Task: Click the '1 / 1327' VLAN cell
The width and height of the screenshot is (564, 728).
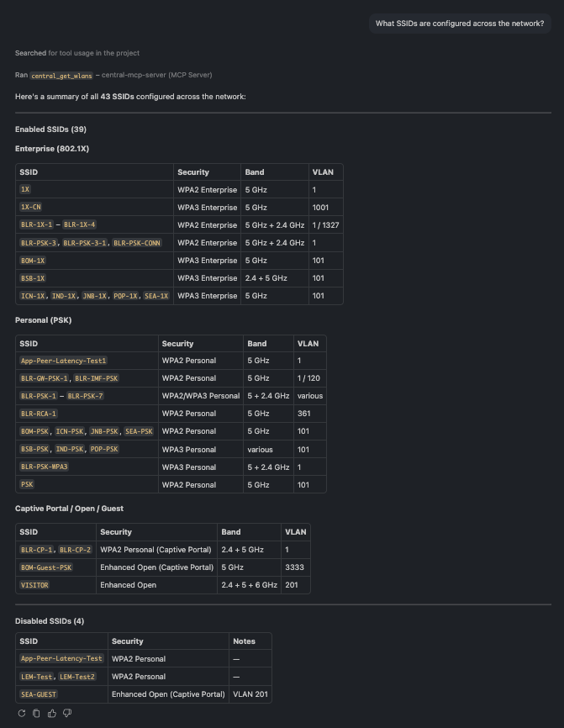Action: 325,225
